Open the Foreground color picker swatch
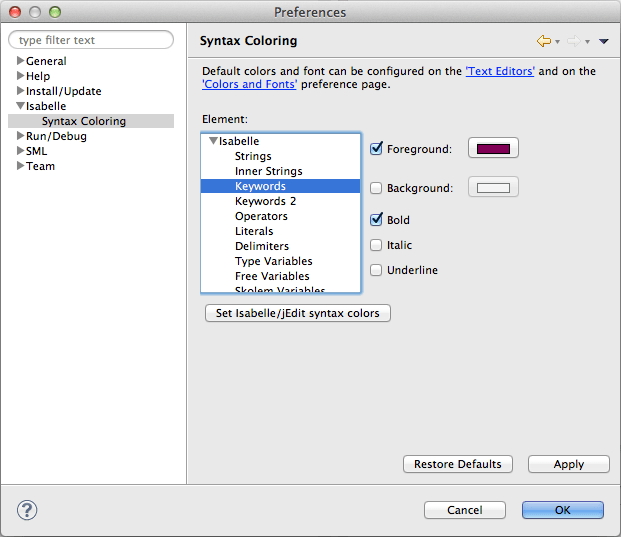621x537 pixels. 493,149
